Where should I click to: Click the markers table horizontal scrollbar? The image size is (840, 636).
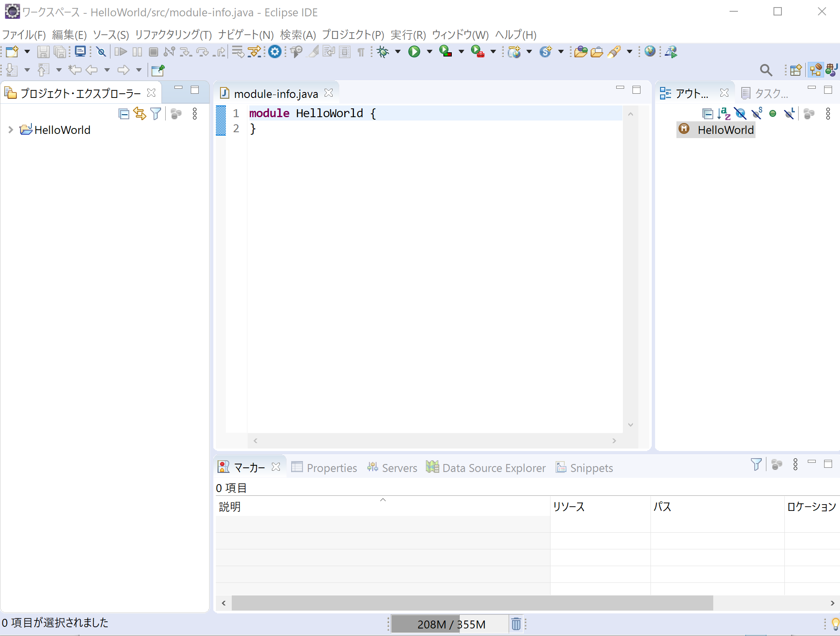[x=472, y=603]
